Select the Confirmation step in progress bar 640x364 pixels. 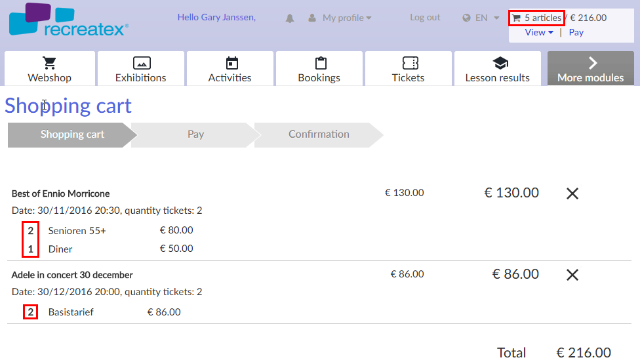[319, 134]
